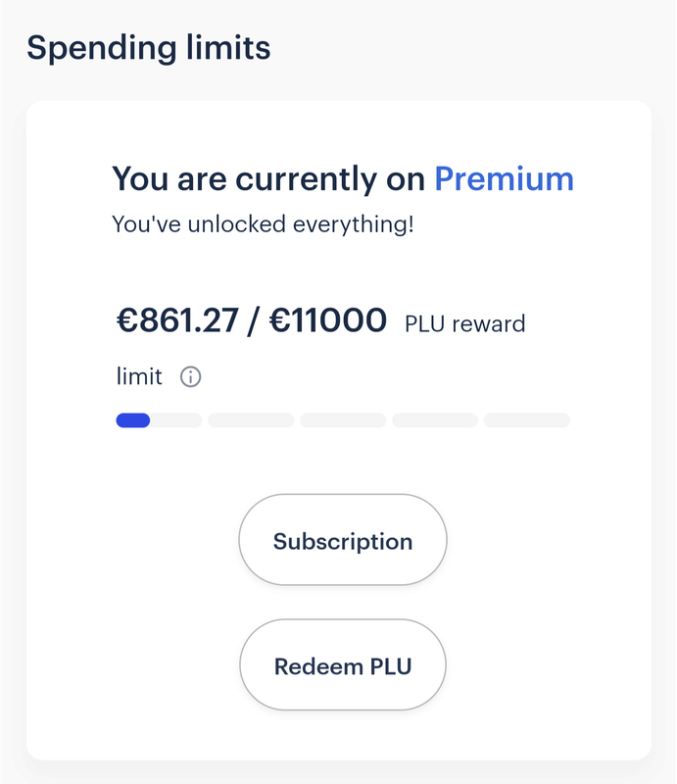Click the word "limit" beside info icon
The width and height of the screenshot is (677, 784).
pyautogui.click(x=139, y=376)
